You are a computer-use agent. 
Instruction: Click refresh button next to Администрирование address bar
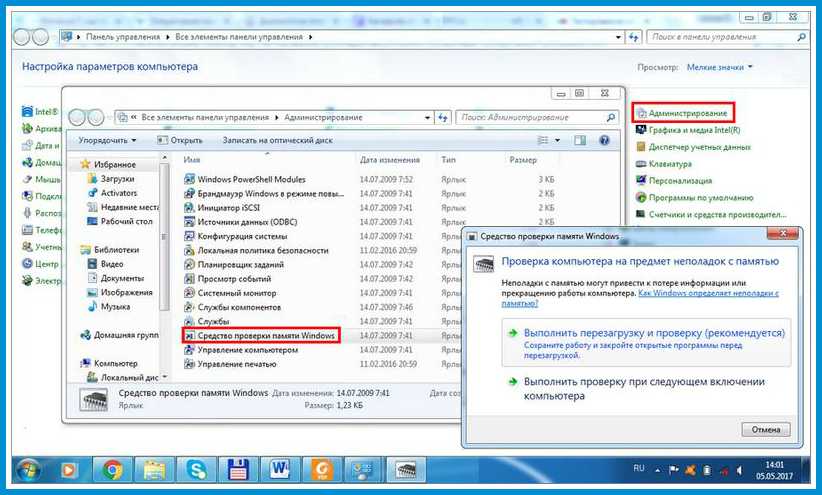[x=443, y=117]
